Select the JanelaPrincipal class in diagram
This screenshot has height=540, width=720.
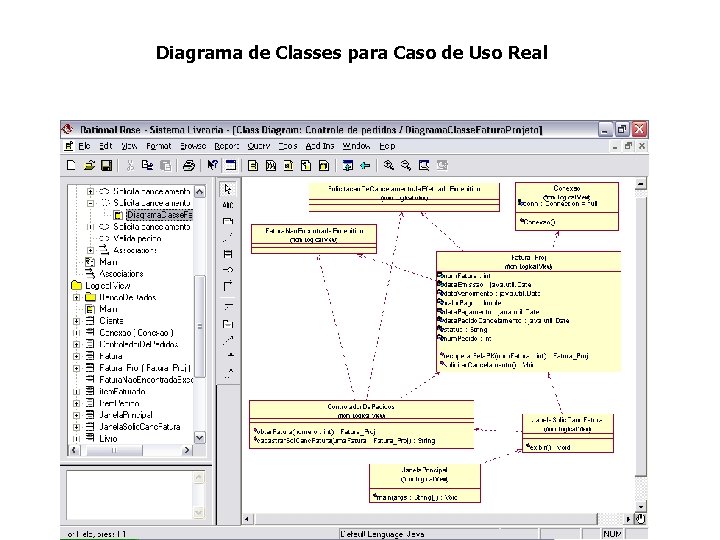coord(425,484)
